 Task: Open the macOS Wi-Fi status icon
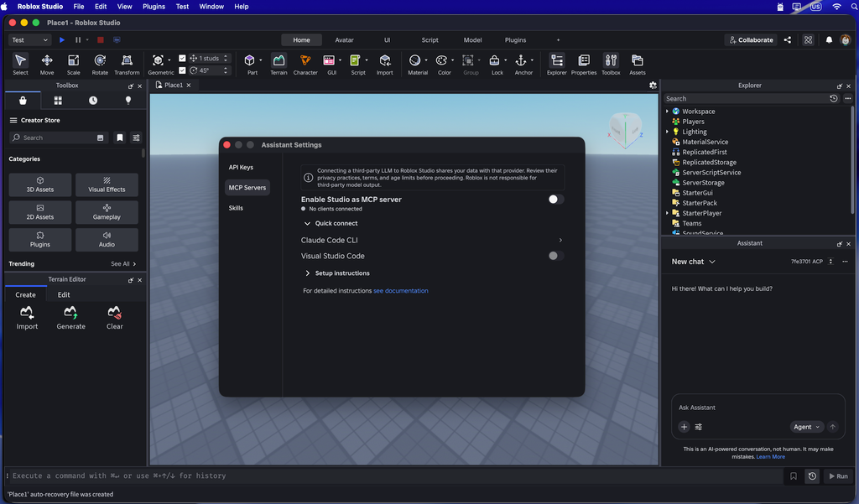coord(836,7)
